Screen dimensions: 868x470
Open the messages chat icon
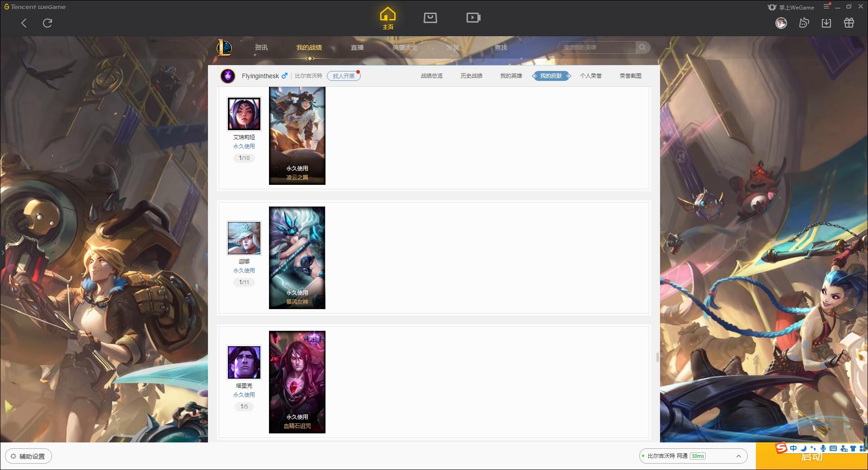click(x=804, y=23)
